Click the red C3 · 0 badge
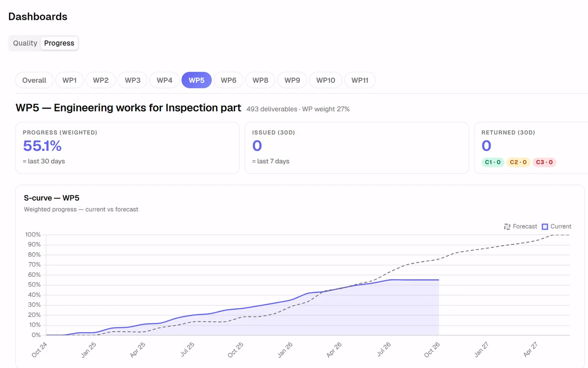Image resolution: width=588 pixels, height=368 pixels. 544,162
